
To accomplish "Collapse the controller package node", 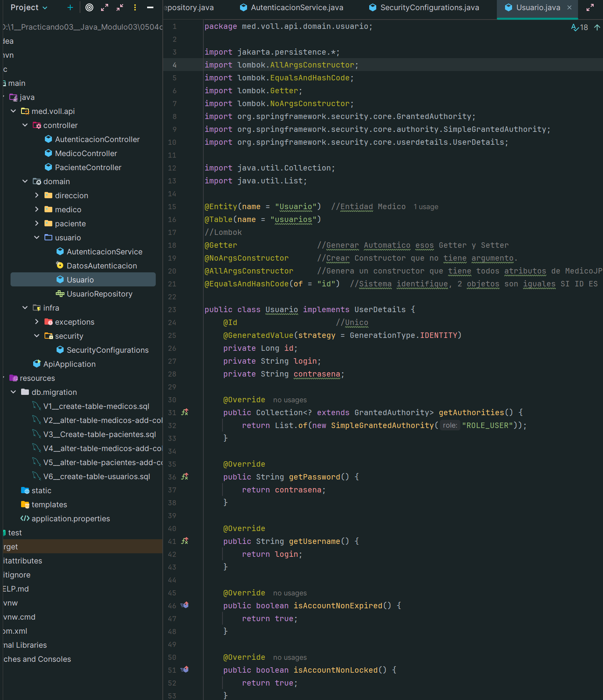I will tap(25, 125).
